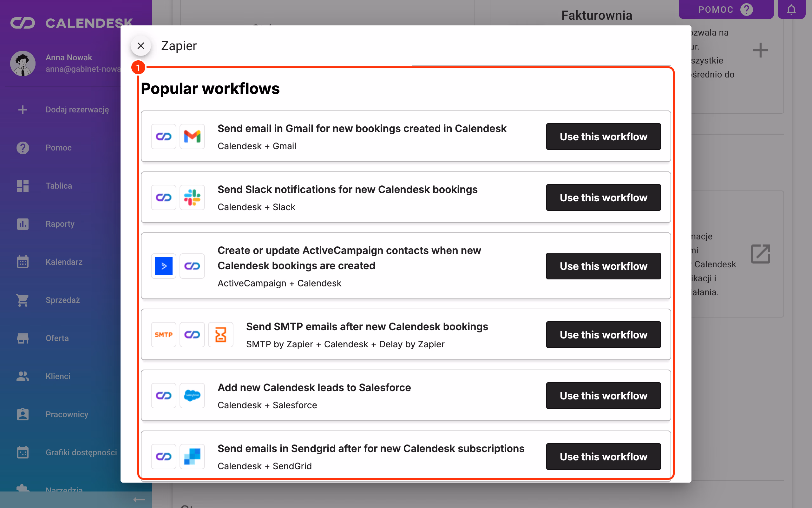This screenshot has height=508, width=812.
Task: Click 'Send email in Gmail' workflow title
Action: (x=362, y=128)
